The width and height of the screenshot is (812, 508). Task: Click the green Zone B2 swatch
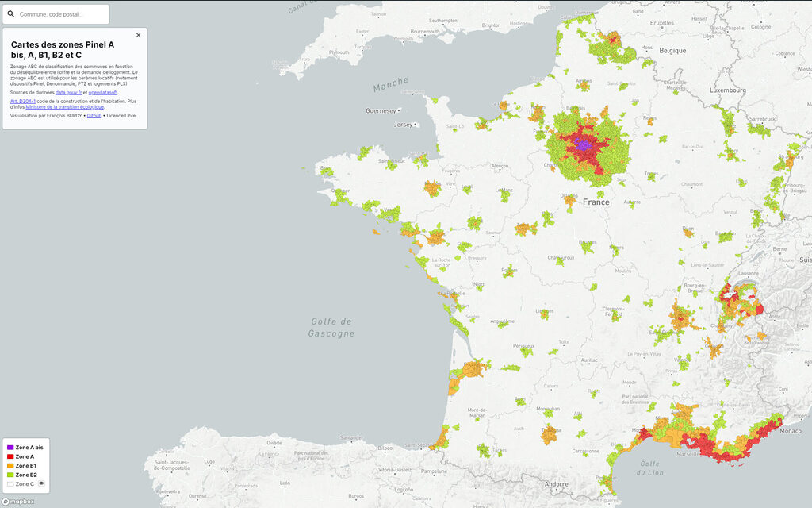pyautogui.click(x=10, y=475)
